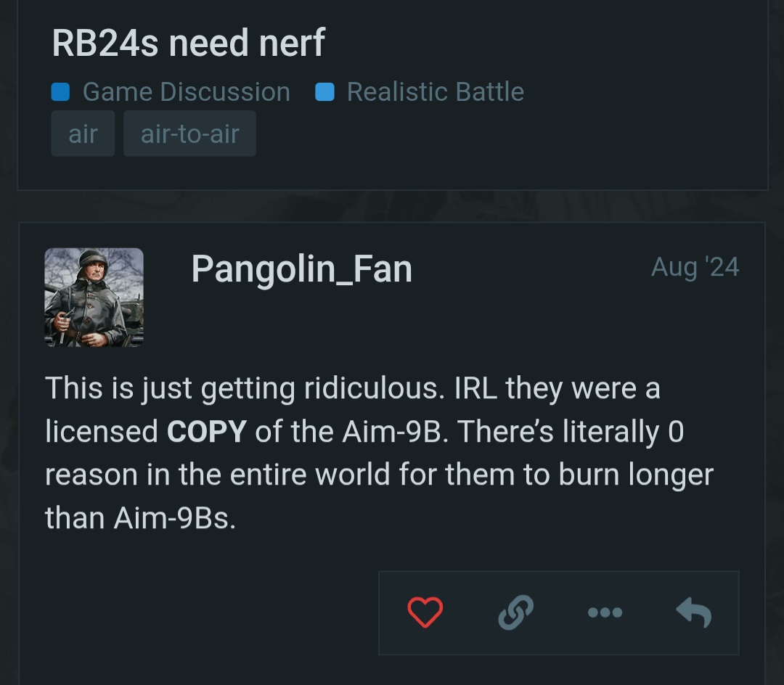Copy the post link via chain icon
Image resolution: width=784 pixels, height=685 pixels.
pyautogui.click(x=515, y=612)
